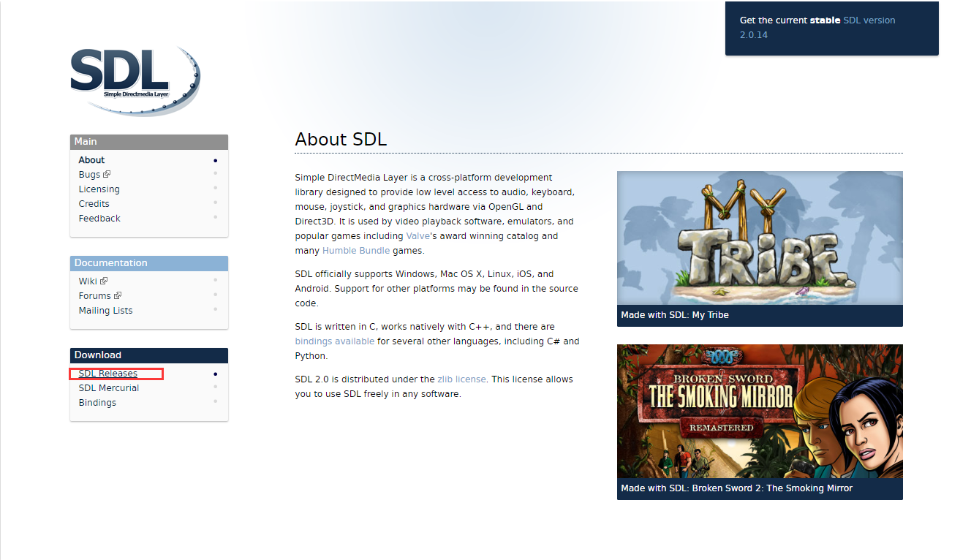This screenshot has width=971, height=560.
Task: Click the bullet marker next to SDL Releases
Action: tap(215, 374)
